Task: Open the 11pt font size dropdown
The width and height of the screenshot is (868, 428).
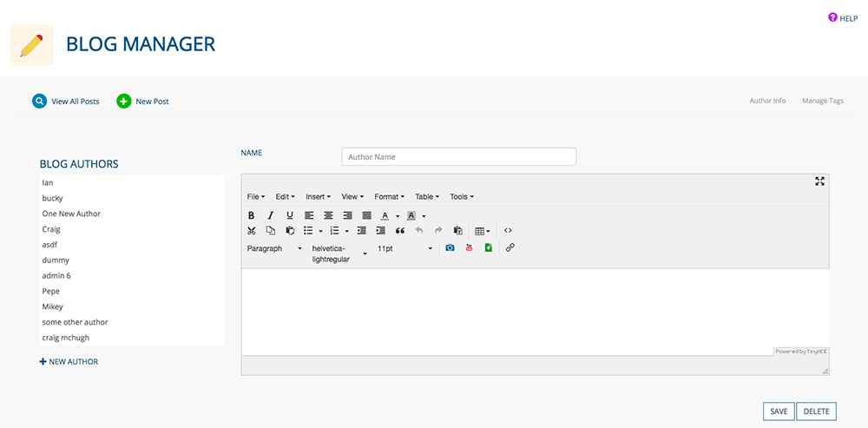Action: click(x=404, y=248)
